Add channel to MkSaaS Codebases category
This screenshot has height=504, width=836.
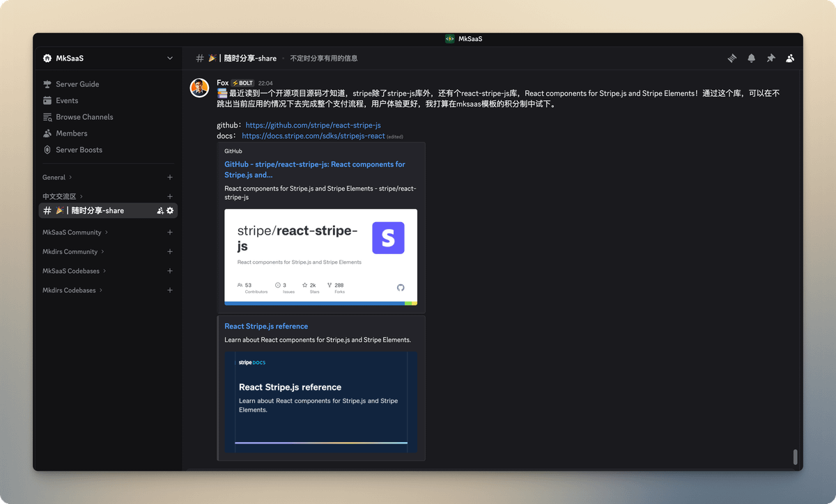coord(170,271)
